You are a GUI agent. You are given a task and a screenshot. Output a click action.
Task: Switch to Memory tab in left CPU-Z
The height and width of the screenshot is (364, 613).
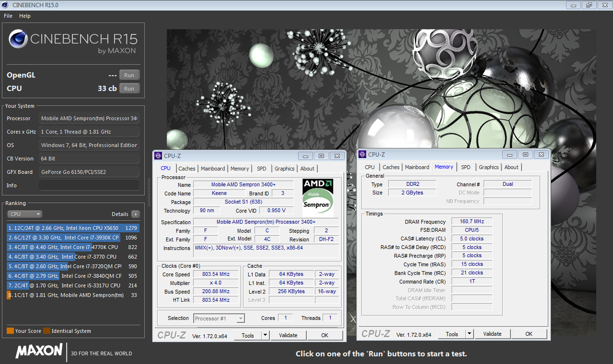(240, 169)
